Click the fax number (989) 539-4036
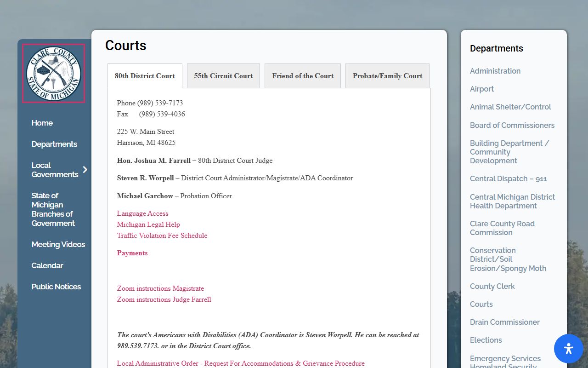The width and height of the screenshot is (588, 368). (162, 114)
